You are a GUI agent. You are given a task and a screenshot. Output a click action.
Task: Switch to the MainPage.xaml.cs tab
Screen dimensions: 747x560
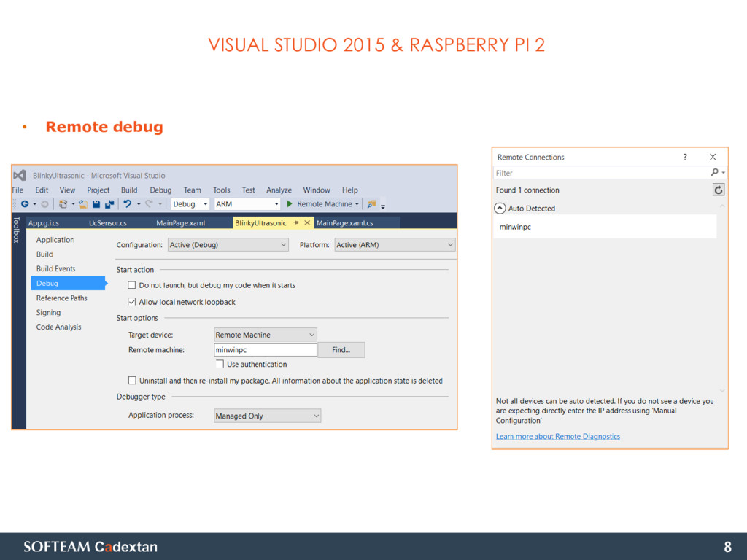pos(345,222)
